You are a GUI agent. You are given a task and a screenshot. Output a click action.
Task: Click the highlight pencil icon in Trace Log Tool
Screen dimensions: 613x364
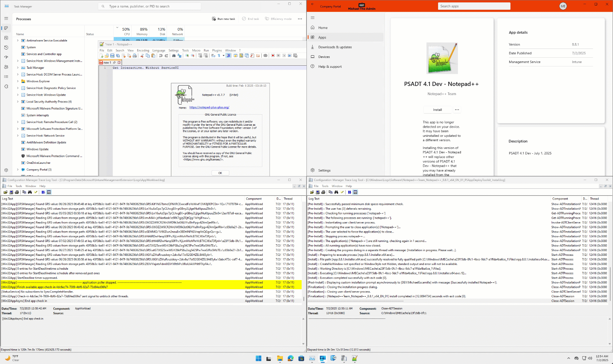[36, 192]
